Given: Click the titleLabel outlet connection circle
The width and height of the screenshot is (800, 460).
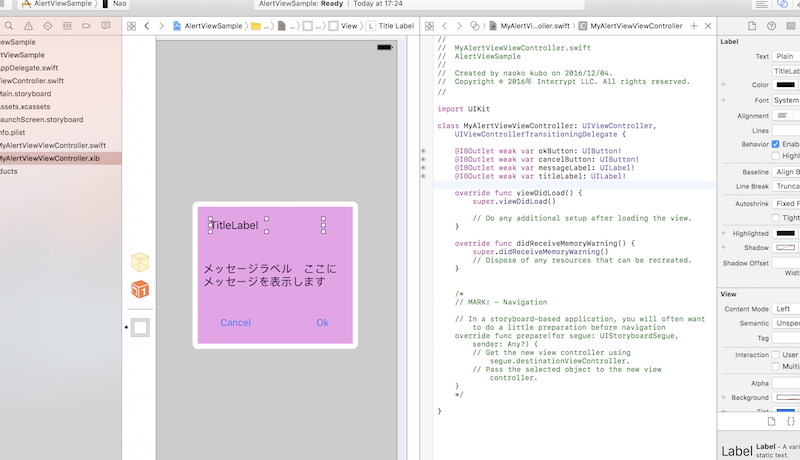Looking at the screenshot, I should click(423, 176).
